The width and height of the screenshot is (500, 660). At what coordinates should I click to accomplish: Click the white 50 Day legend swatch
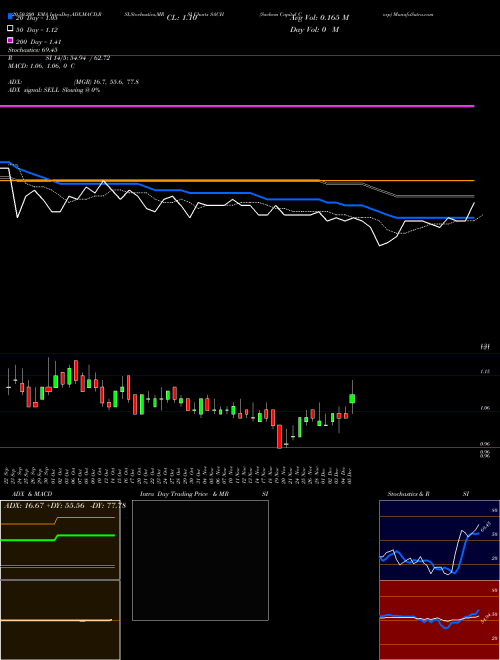coord(10,29)
